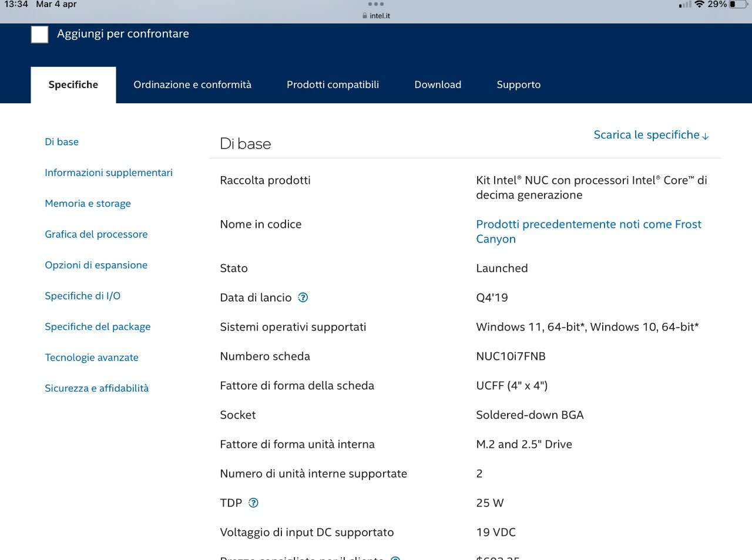Viewport: 752px width, 560px height.
Task: Tap the lock icon beside intel.it
Action: [x=365, y=16]
